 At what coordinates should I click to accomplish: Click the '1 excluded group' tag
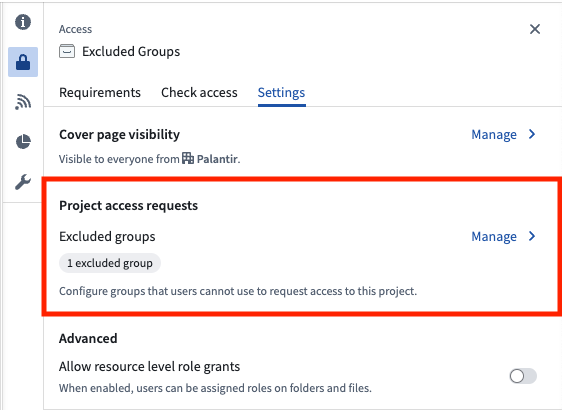tap(110, 263)
